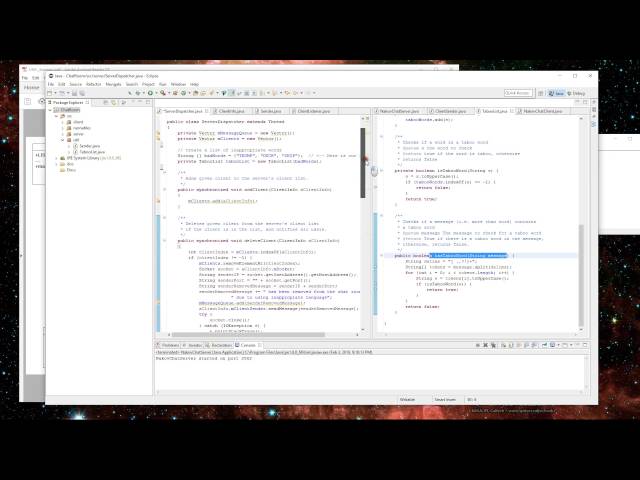The height and width of the screenshot is (480, 640).
Task: Select the ServerDispatcher.java editor tab
Action: [183, 111]
